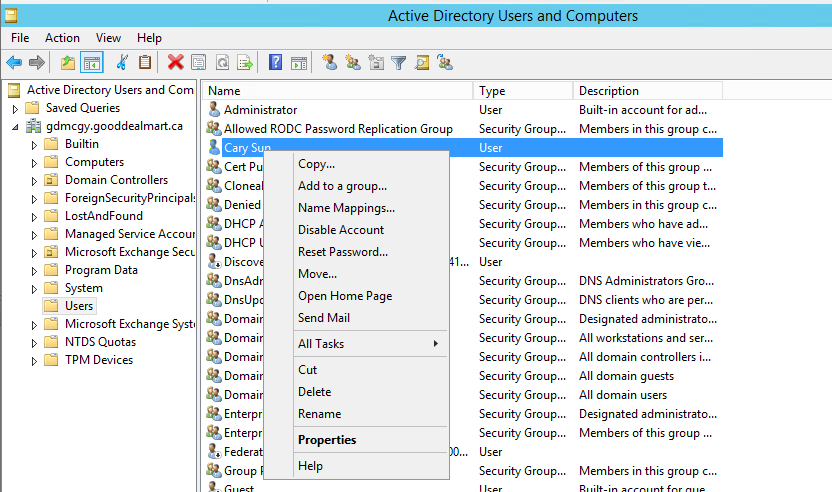Collapse the gdmcgy.gooddealmart.ca domain node

pos(15,127)
